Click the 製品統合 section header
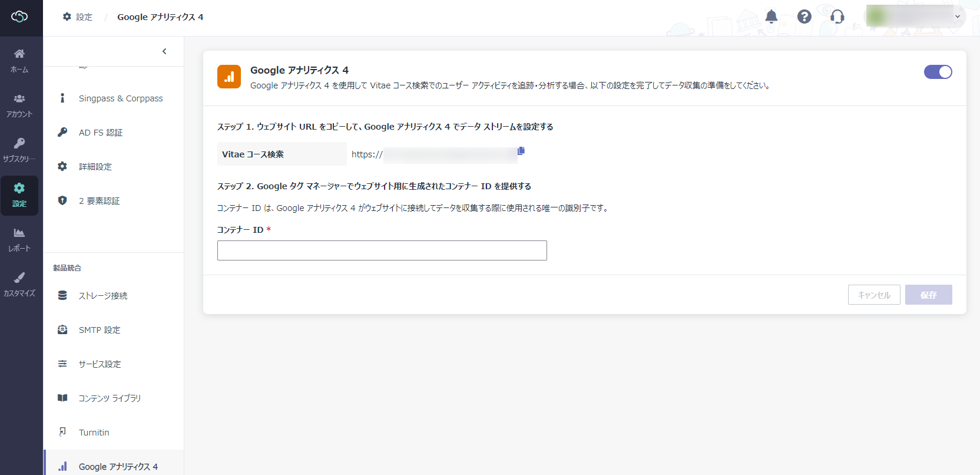 click(x=67, y=268)
